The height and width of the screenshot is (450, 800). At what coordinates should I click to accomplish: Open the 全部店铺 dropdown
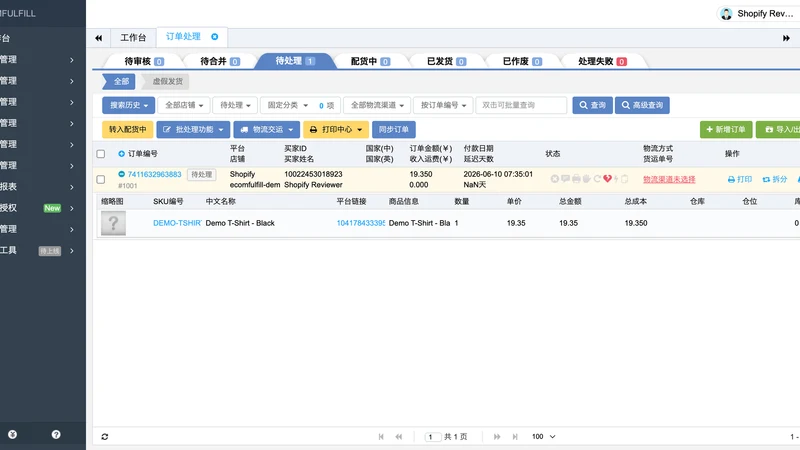coord(184,105)
